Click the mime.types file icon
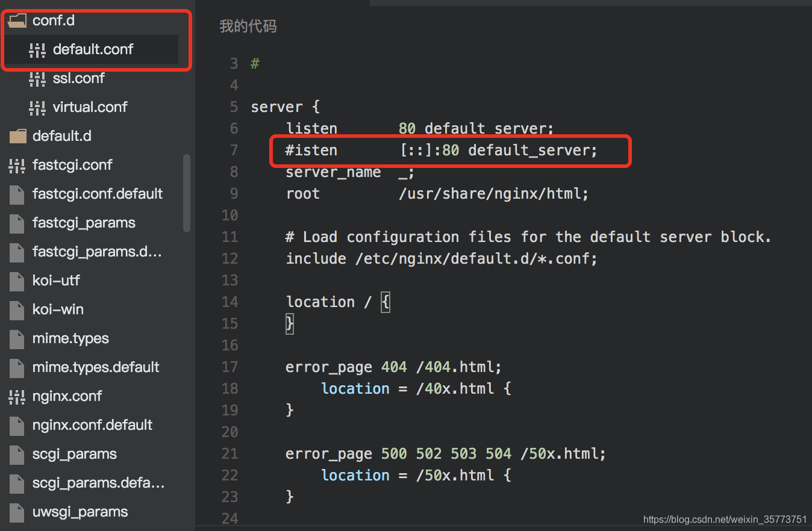This screenshot has width=812, height=531. tap(17, 338)
